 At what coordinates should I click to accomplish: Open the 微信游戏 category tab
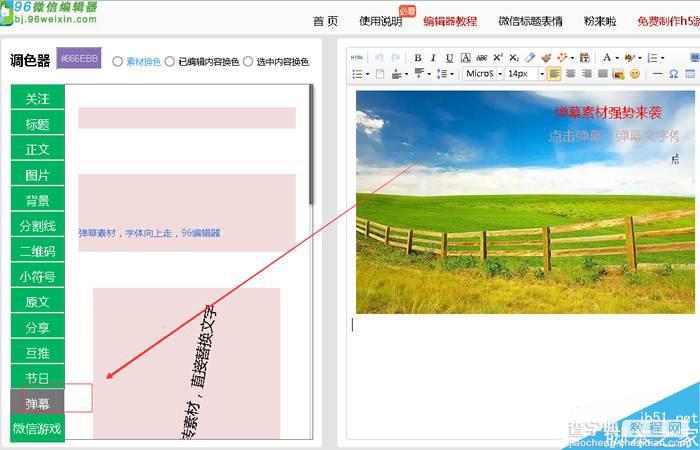pyautogui.click(x=38, y=429)
